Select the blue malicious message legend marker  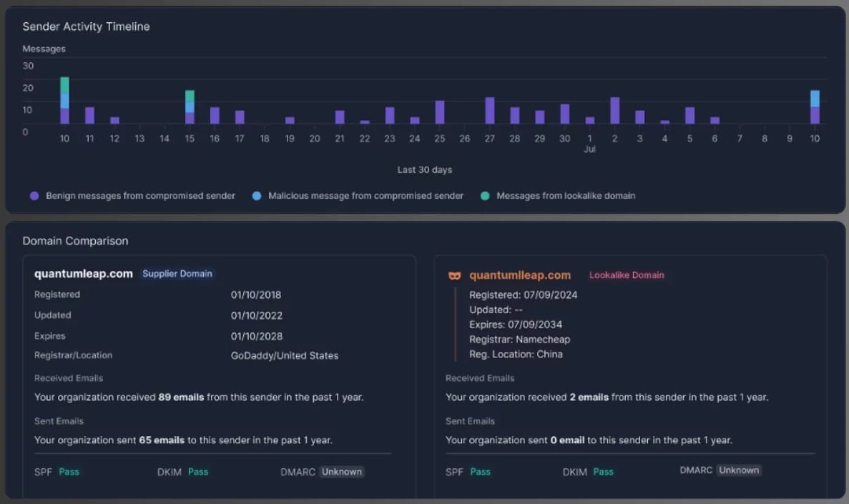click(x=257, y=195)
